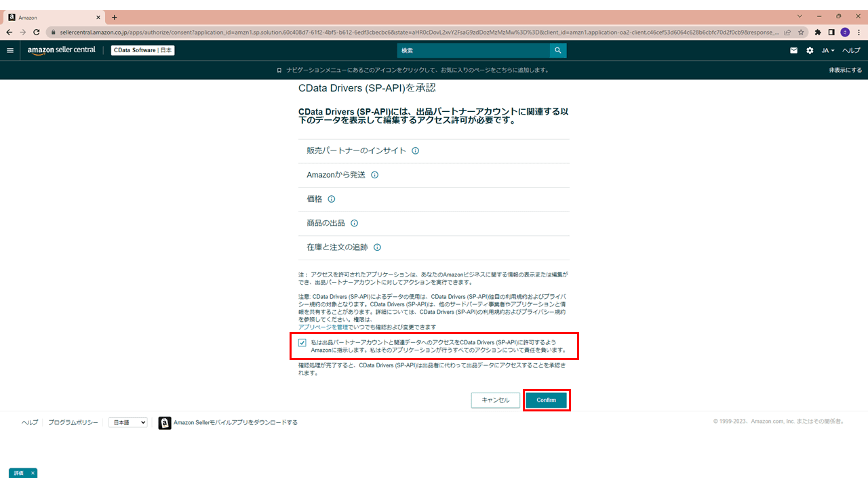
Task: Click 非表示にする to hide the banner
Action: [x=845, y=70]
